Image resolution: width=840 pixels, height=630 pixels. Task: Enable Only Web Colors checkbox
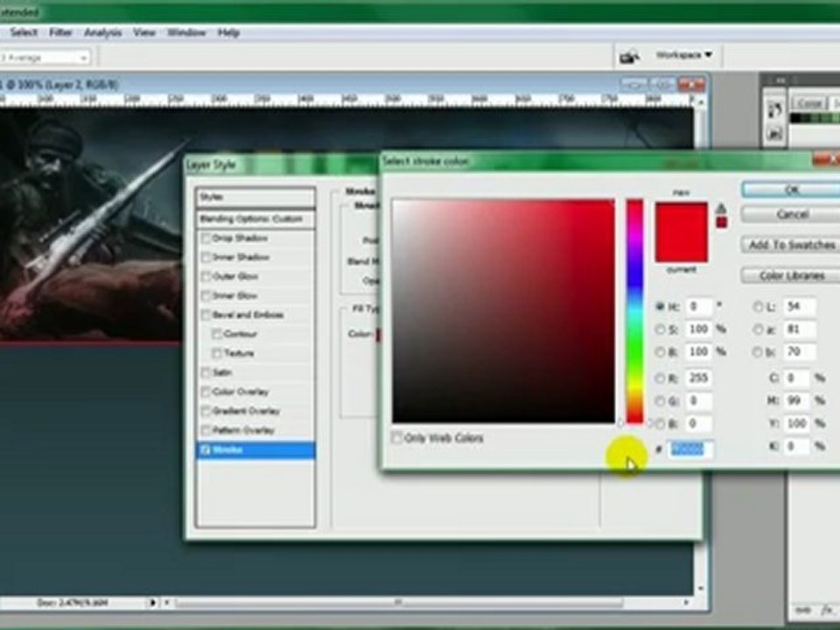point(397,437)
